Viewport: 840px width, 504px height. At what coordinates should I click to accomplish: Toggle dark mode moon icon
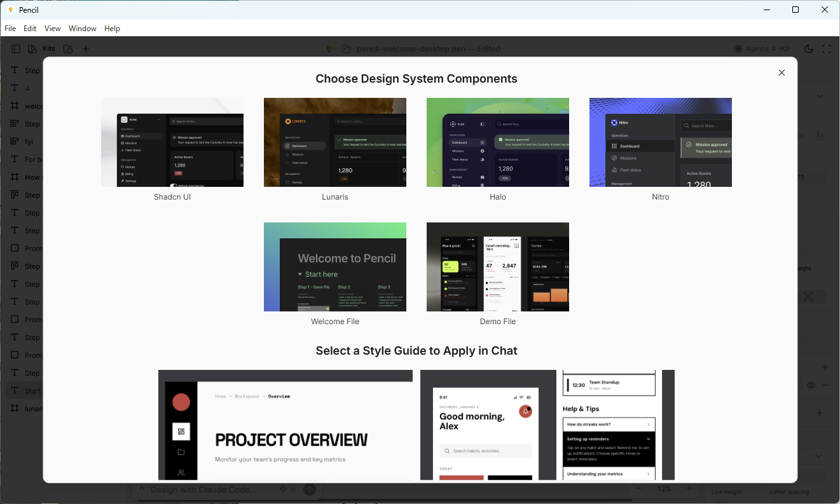pos(809,49)
